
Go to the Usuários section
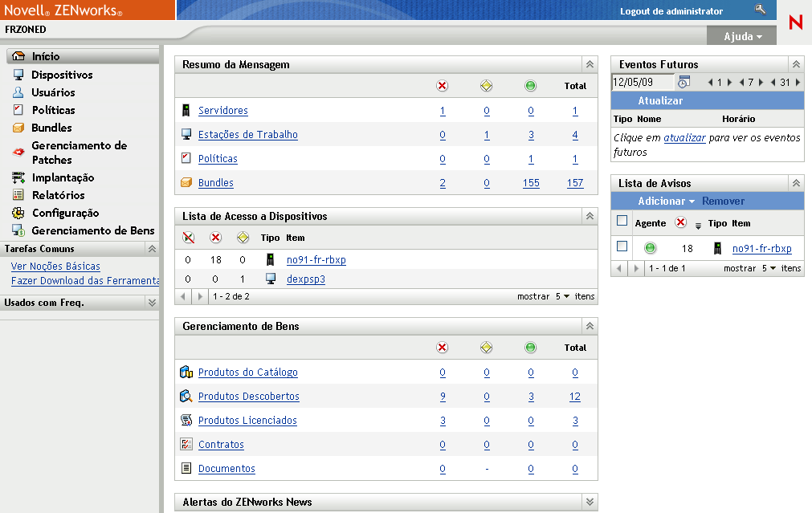(53, 92)
